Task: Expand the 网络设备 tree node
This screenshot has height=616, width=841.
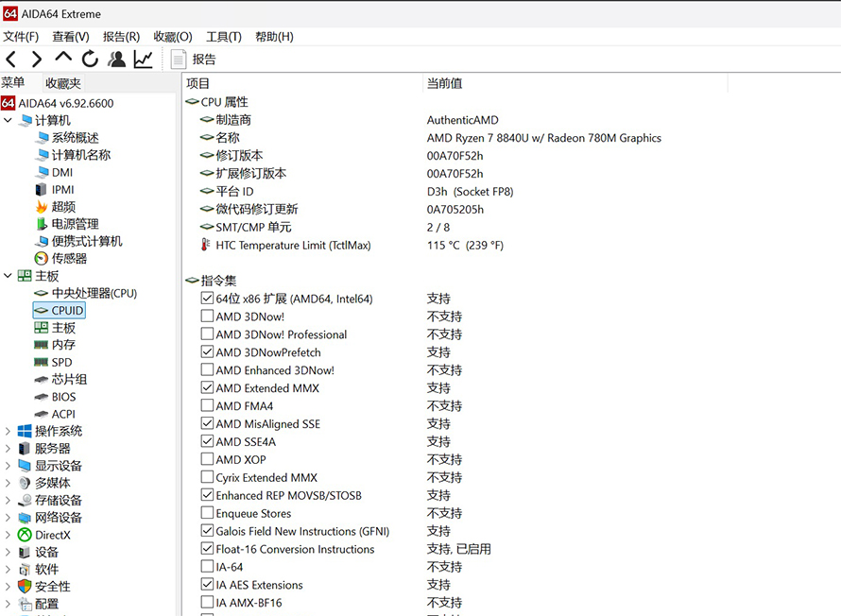Action: (8, 518)
